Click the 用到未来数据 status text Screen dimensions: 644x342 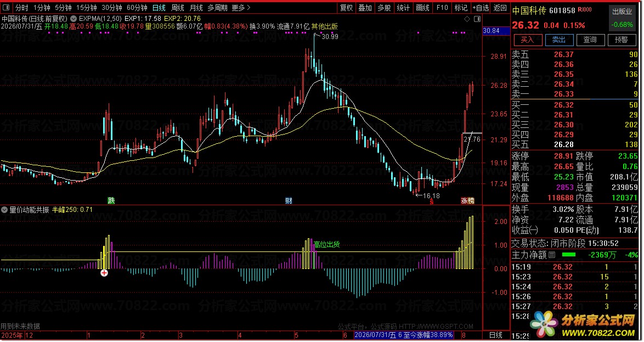20,326
